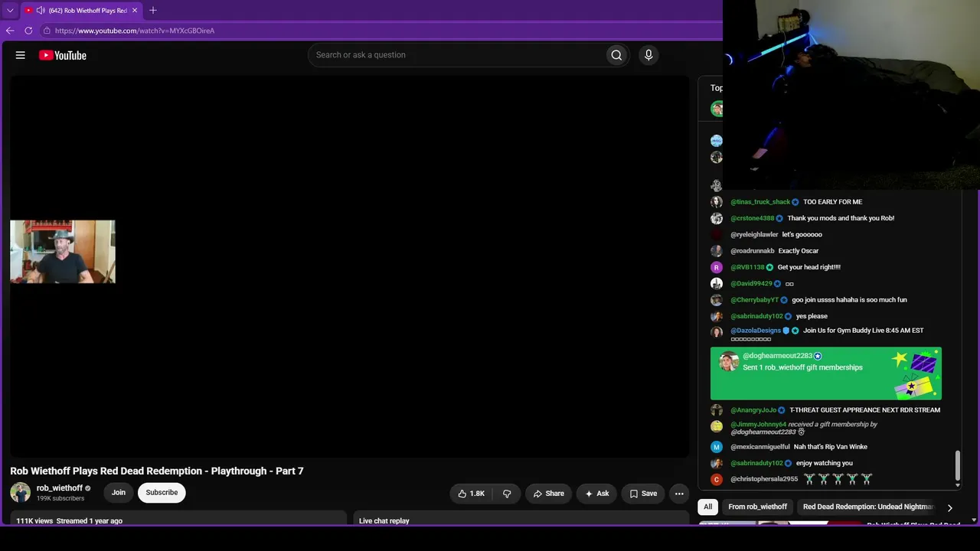This screenshot has height=551, width=980.
Task: Click the username @tinas_truck_shack in chat
Action: click(x=760, y=202)
